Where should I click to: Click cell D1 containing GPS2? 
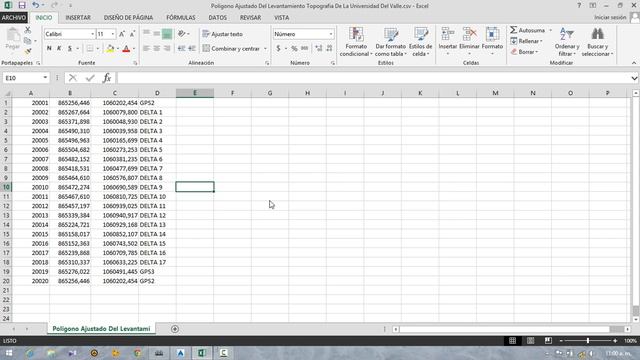(x=157, y=103)
